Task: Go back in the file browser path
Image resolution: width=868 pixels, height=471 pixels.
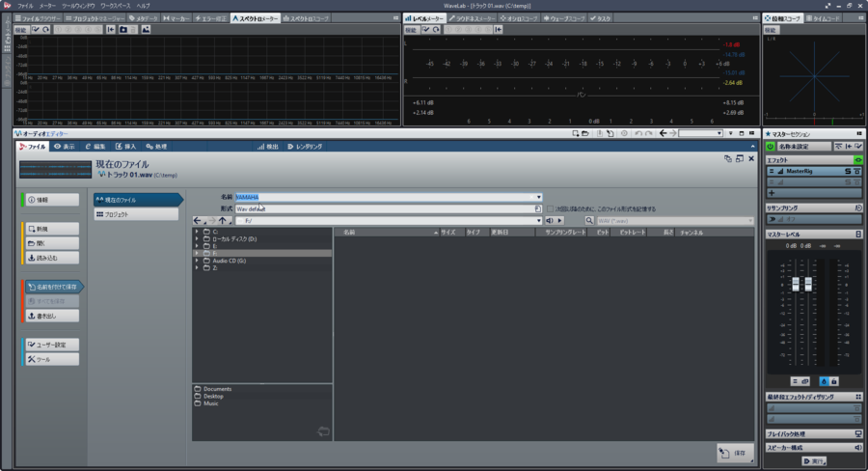Action: point(197,220)
